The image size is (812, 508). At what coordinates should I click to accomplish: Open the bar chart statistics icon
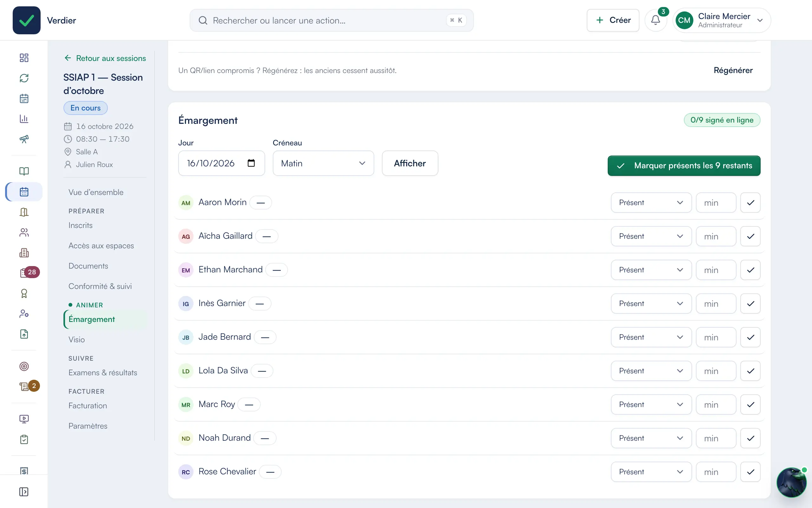[24, 119]
